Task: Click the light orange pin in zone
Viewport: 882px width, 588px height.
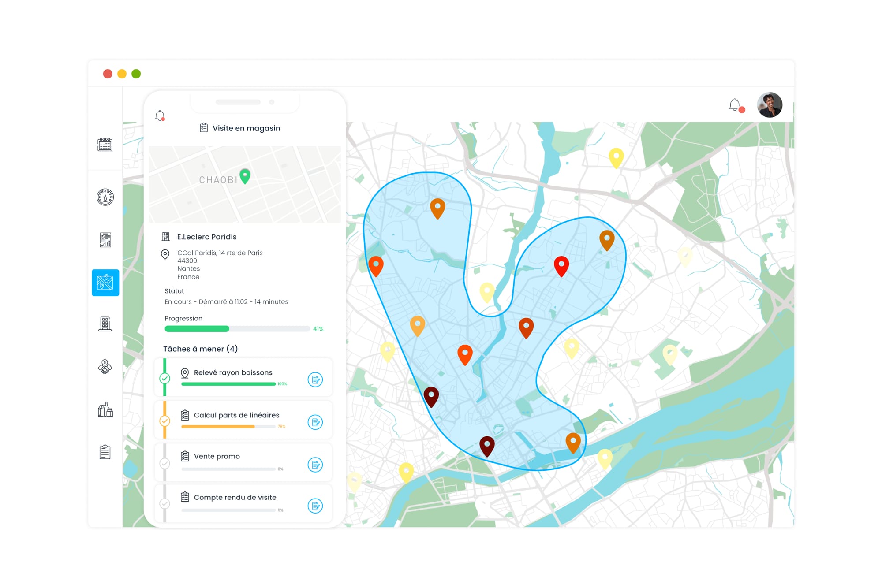Action: (417, 326)
